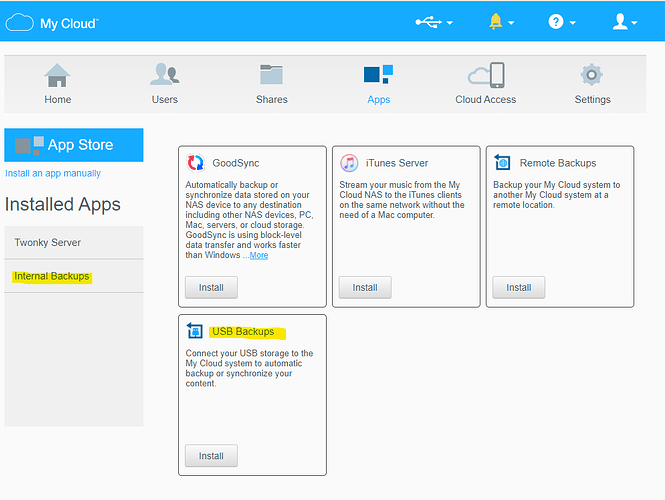
Task: Expand the user account dropdown arrow
Action: pyautogui.click(x=634, y=23)
